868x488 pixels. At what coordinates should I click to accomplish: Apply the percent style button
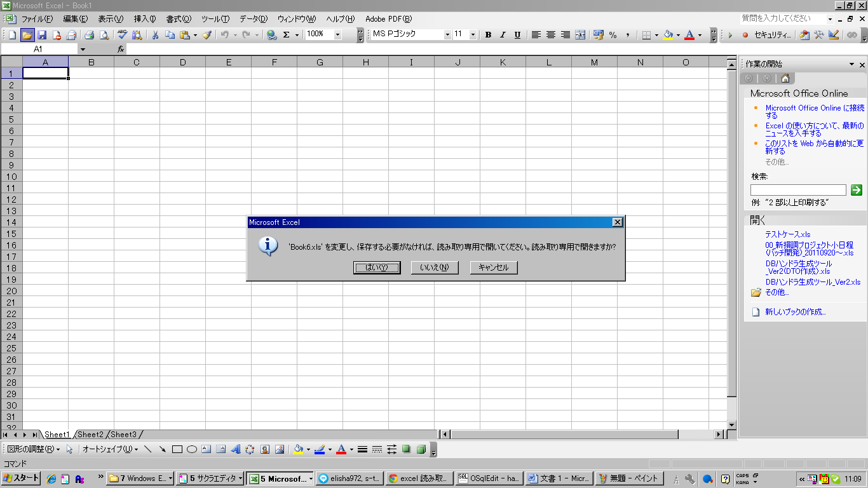[613, 35]
